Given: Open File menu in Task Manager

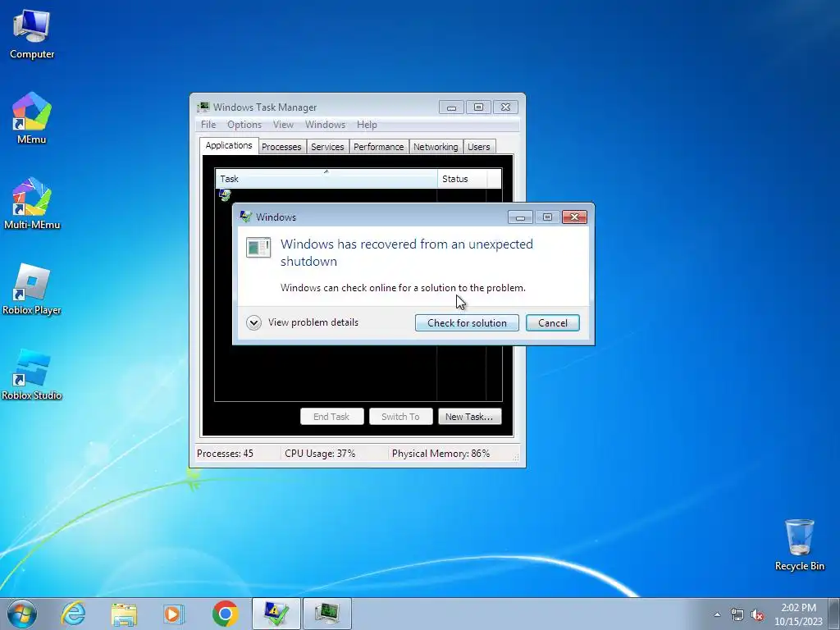Looking at the screenshot, I should (208, 125).
